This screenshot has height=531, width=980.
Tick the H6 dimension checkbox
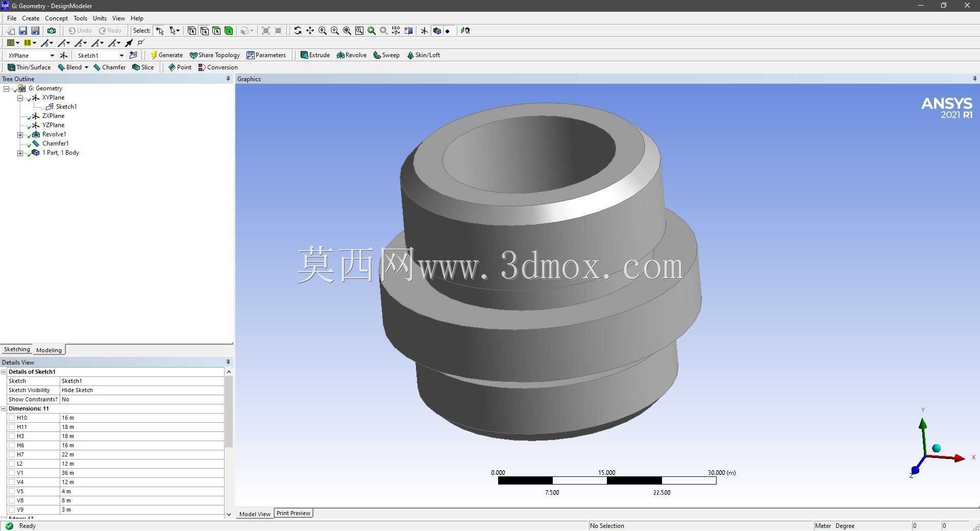12,445
